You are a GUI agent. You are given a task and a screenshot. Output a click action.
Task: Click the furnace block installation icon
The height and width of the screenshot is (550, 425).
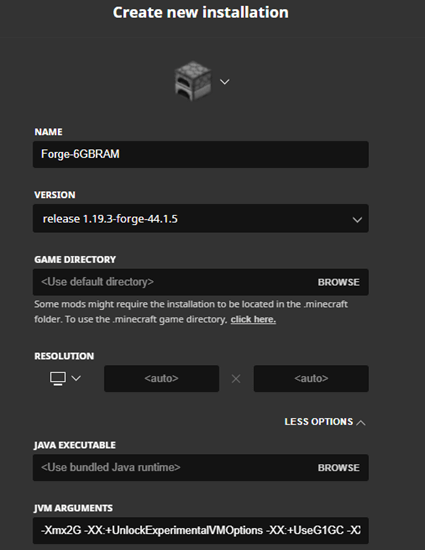coord(193,81)
